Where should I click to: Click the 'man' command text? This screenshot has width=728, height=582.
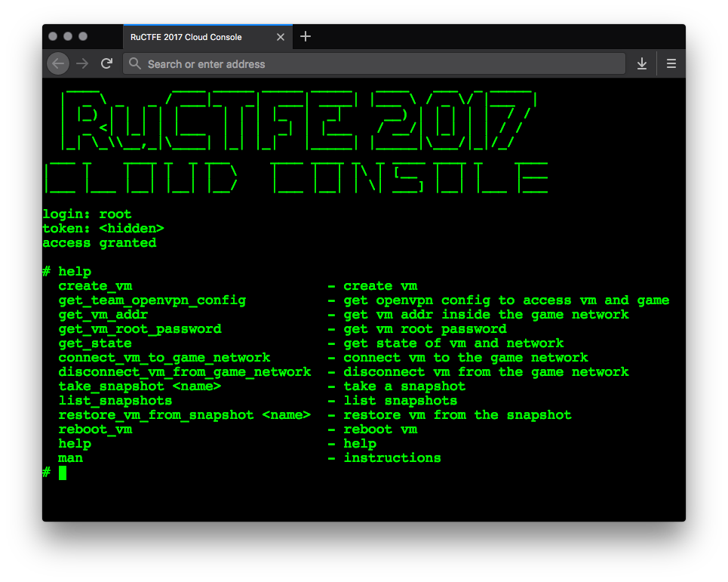point(71,458)
